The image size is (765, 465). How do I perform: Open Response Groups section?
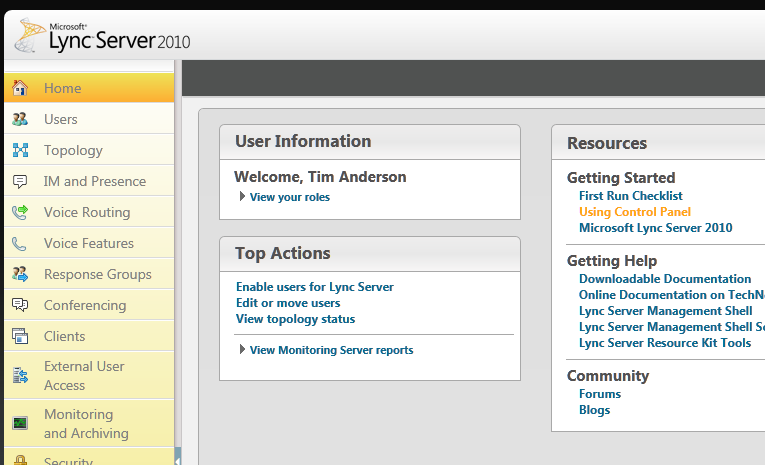tap(89, 274)
